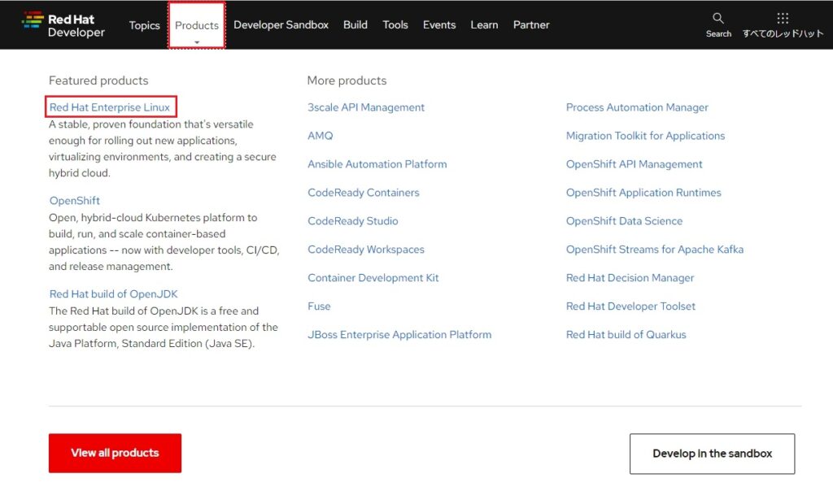
Task: Open the Tools menu
Action: tap(395, 25)
